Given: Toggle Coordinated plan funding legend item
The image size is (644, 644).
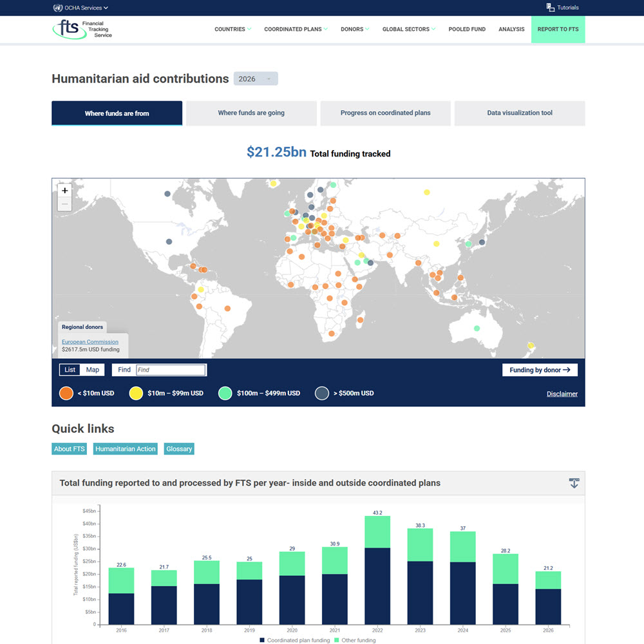Looking at the screenshot, I should click(294, 640).
